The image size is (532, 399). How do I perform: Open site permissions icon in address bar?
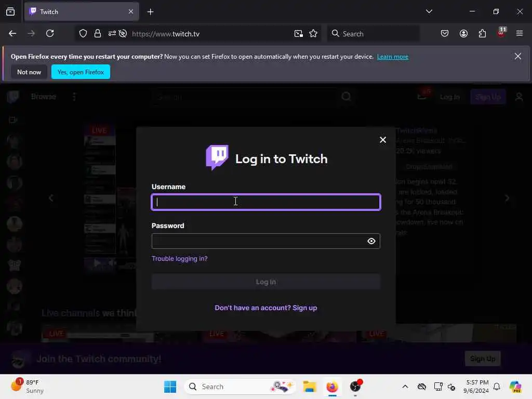(x=112, y=34)
